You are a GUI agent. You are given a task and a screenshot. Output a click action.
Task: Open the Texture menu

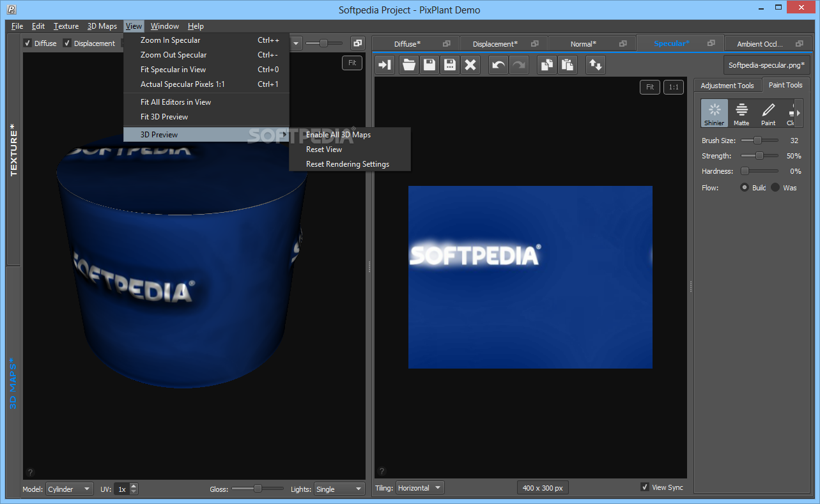[66, 26]
